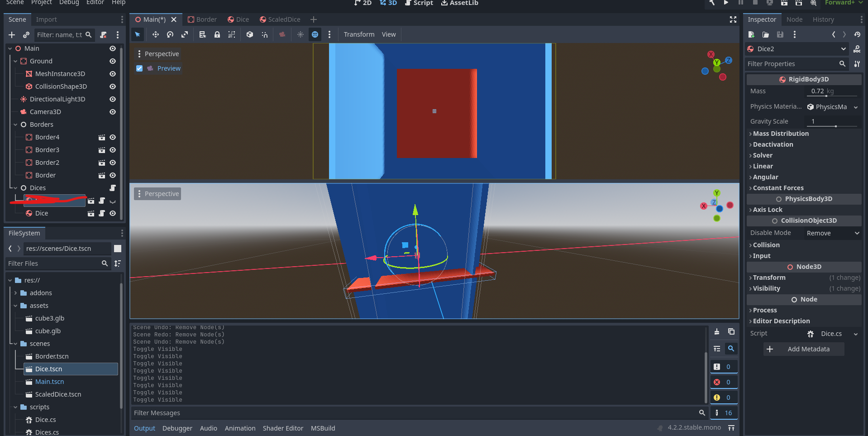Screen dimensions: 868x436
Task: Expand the Mass Distribution section
Action: pos(781,134)
